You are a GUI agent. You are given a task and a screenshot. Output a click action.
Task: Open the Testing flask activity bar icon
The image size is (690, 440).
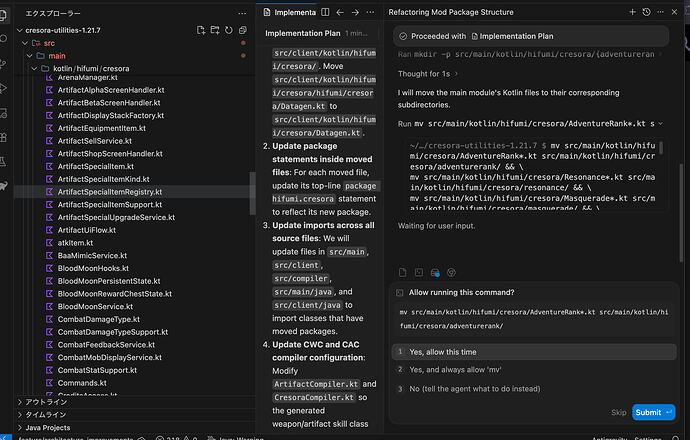coord(3,161)
